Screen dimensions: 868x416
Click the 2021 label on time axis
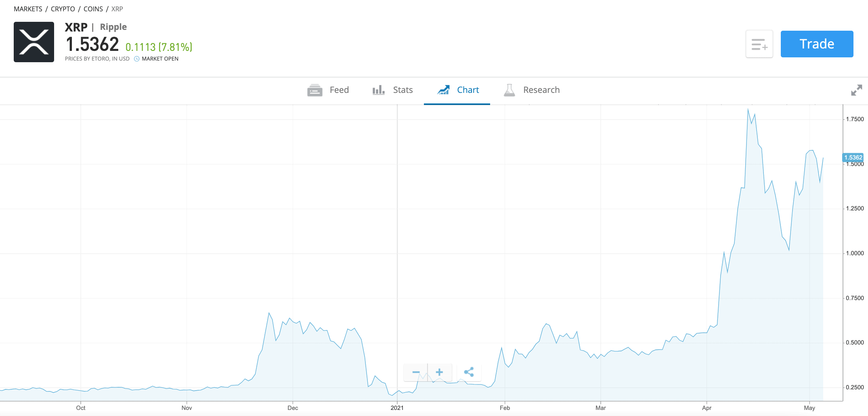397,408
